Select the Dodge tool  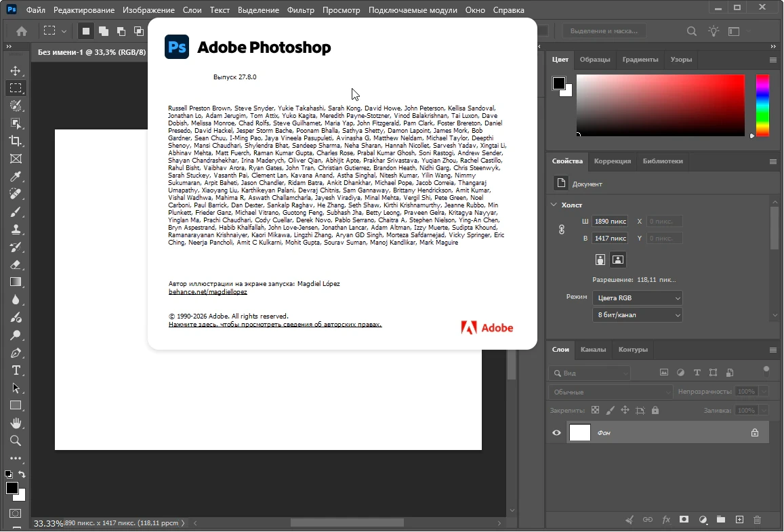coord(16,335)
